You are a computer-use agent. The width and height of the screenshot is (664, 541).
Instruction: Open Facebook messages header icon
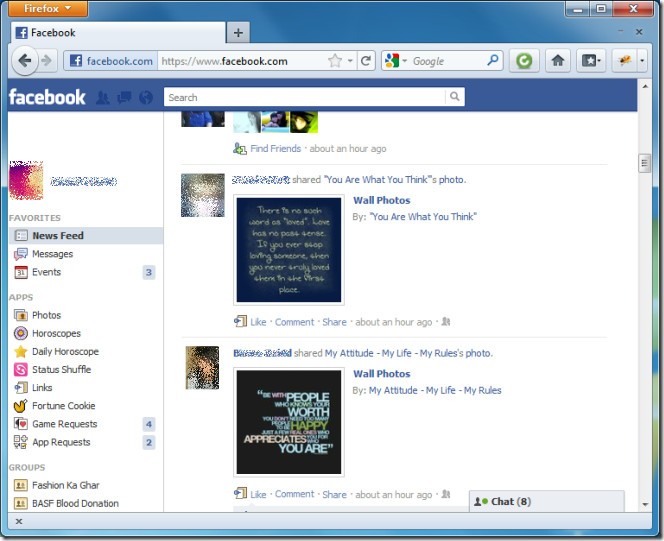(x=124, y=97)
